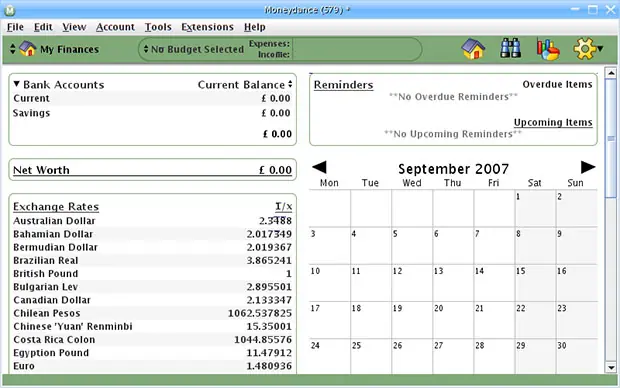The height and width of the screenshot is (388, 620).
Task: Open the Reminders link
Action: (x=343, y=85)
